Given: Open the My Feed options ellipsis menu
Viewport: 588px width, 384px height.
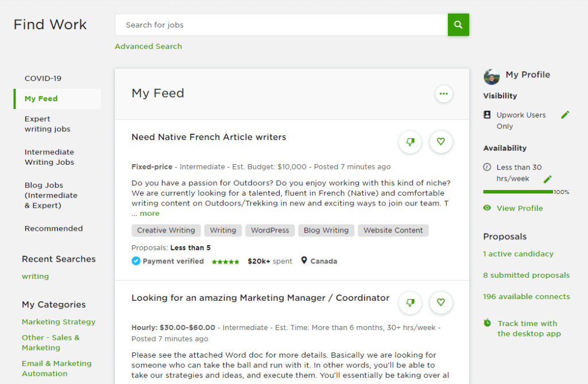Looking at the screenshot, I should click(443, 94).
